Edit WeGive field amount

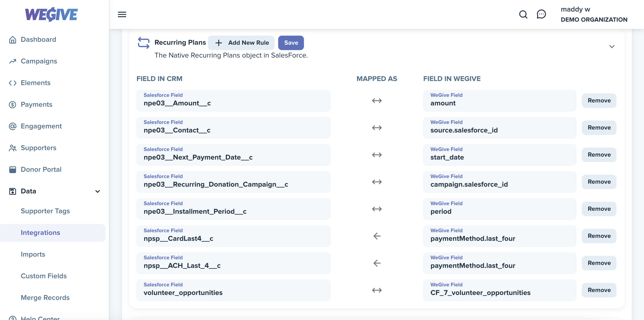[x=500, y=101]
